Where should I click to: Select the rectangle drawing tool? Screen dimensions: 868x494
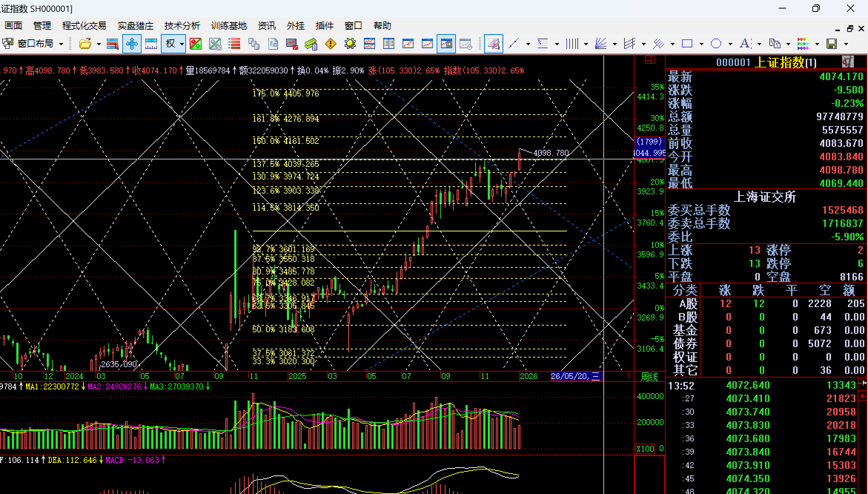[x=687, y=44]
